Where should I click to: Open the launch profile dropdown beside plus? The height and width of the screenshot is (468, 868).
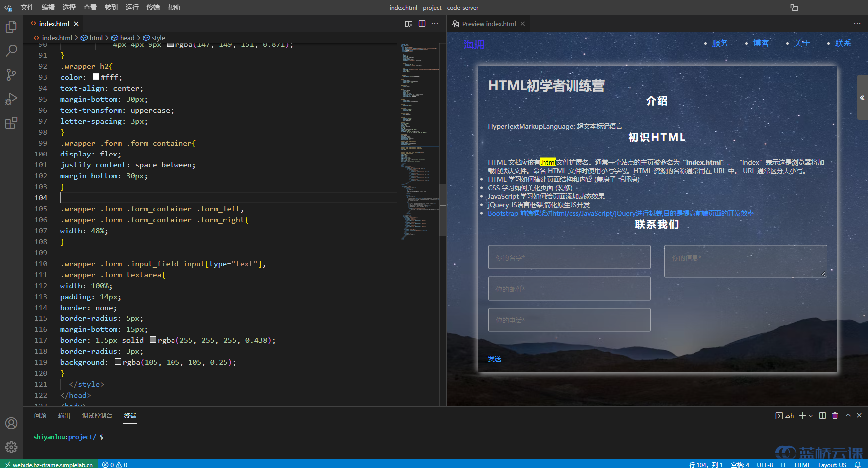811,416
